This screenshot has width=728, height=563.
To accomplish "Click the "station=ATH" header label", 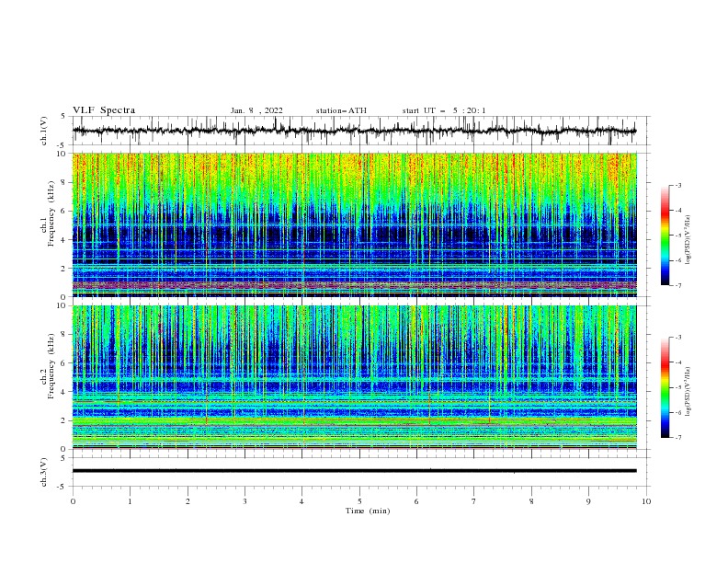I will coord(341,110).
